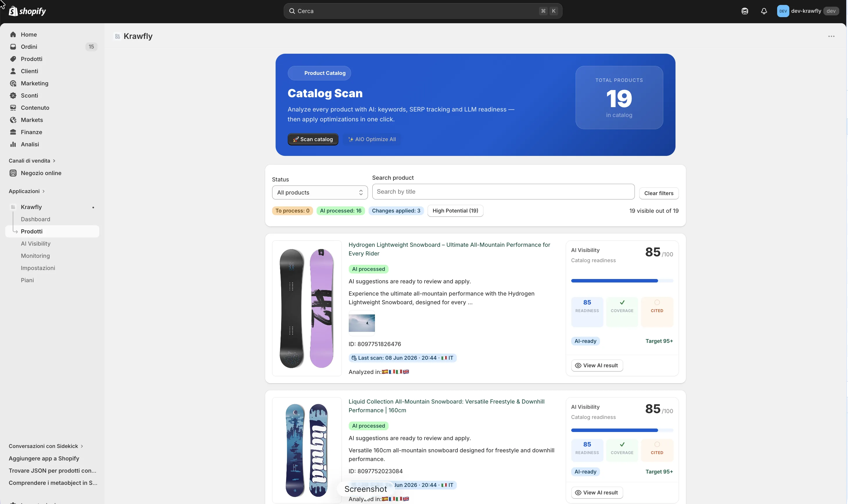
Task: Open the All products status dropdown
Action: pyautogui.click(x=320, y=192)
